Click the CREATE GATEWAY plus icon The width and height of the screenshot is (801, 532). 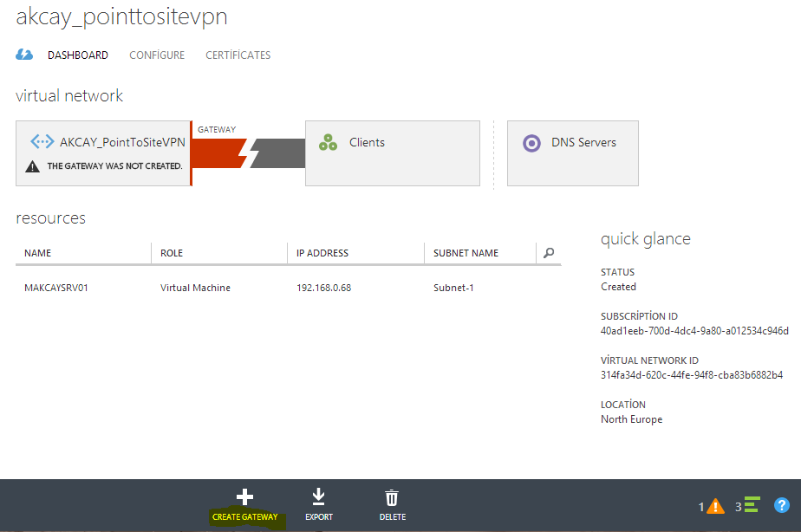[x=244, y=496]
